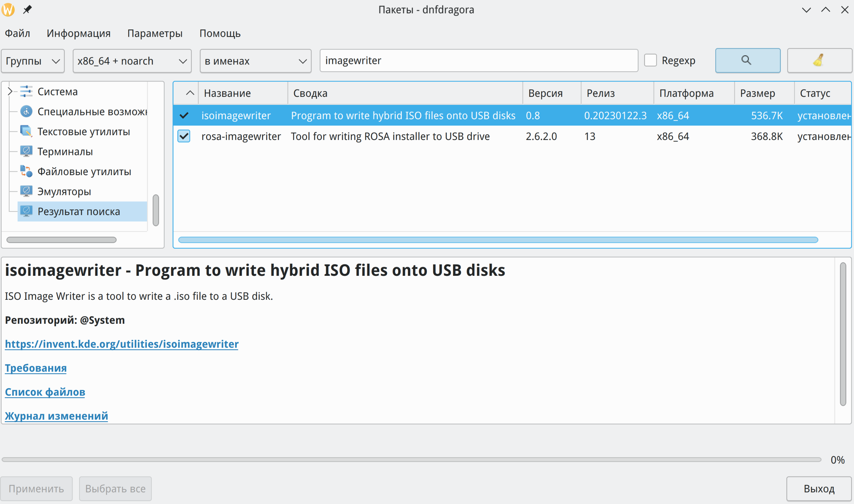Toggle the isoimagewriter package checkbox
854x504 pixels.
click(184, 115)
